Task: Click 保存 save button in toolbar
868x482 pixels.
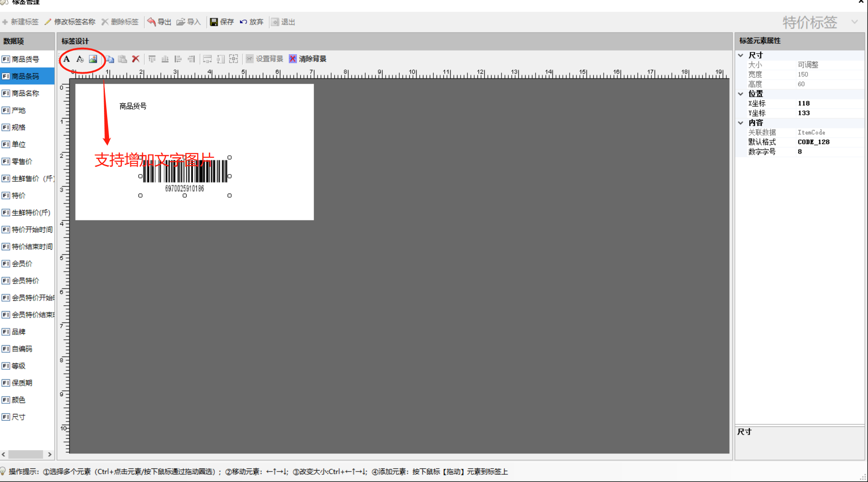Action: (222, 22)
